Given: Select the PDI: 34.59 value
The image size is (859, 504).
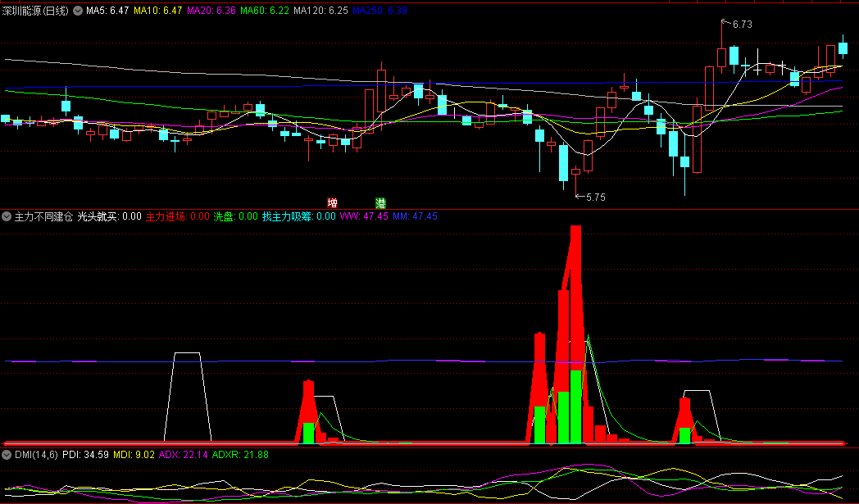Looking at the screenshot, I should (x=85, y=454).
